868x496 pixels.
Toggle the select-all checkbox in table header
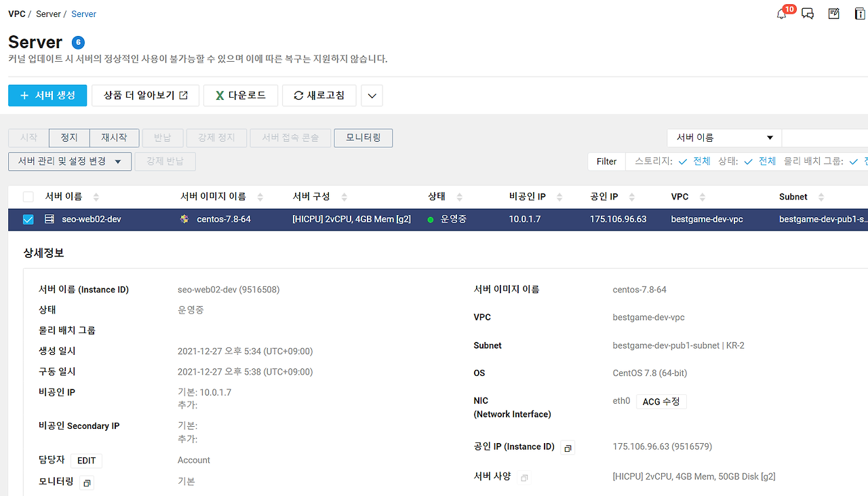click(28, 197)
